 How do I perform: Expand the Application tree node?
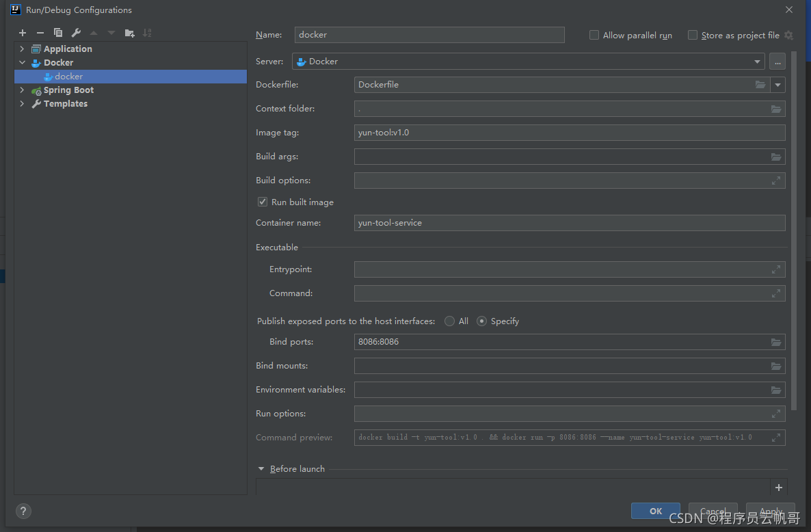tap(22, 49)
